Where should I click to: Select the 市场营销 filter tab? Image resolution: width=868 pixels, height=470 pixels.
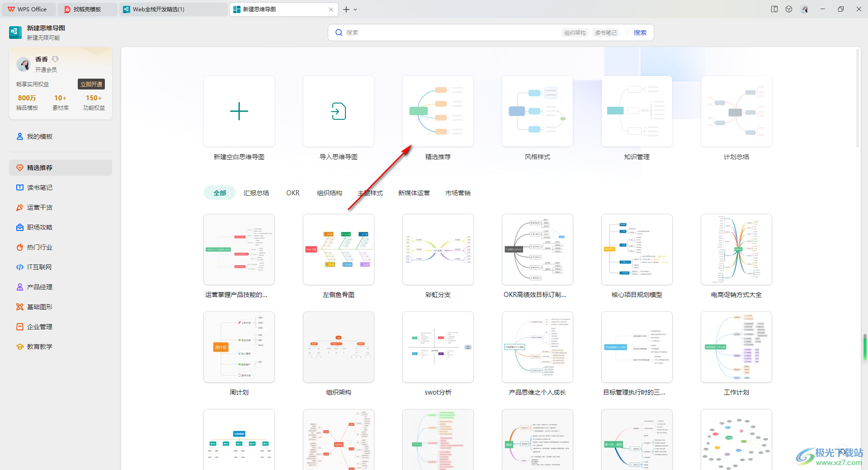[x=458, y=193]
